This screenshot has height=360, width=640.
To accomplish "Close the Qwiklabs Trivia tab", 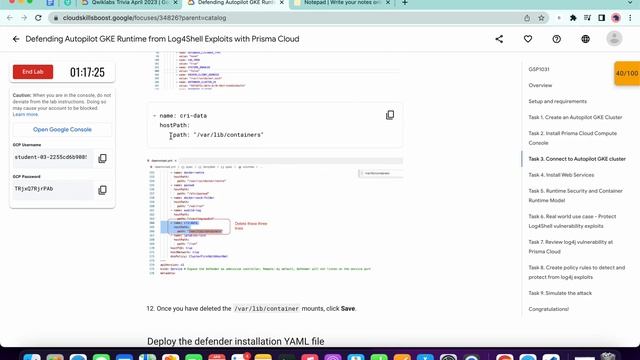I will (176, 3).
